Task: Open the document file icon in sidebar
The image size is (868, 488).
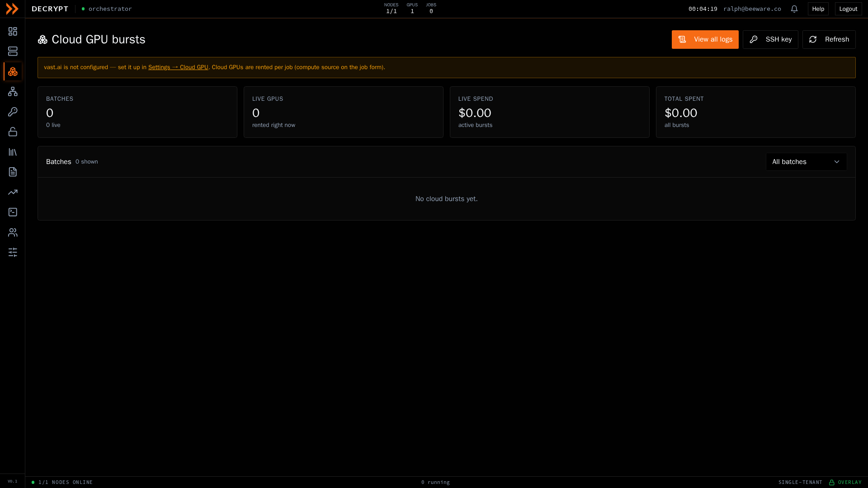Action: coord(13,172)
